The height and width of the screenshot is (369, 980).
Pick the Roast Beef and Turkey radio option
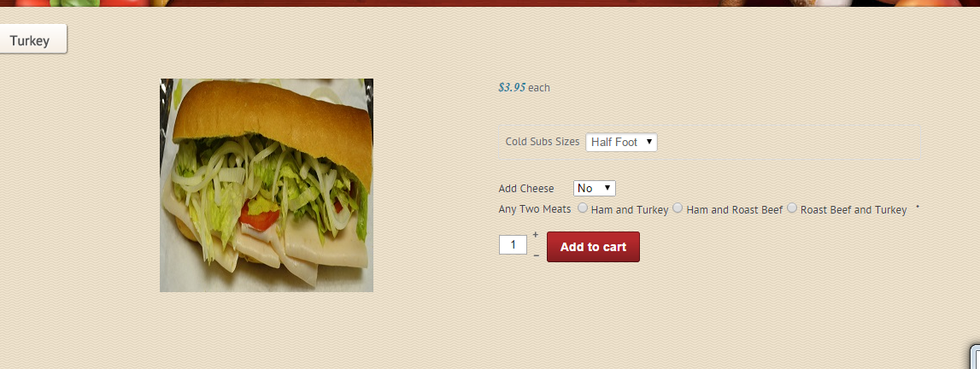point(792,208)
